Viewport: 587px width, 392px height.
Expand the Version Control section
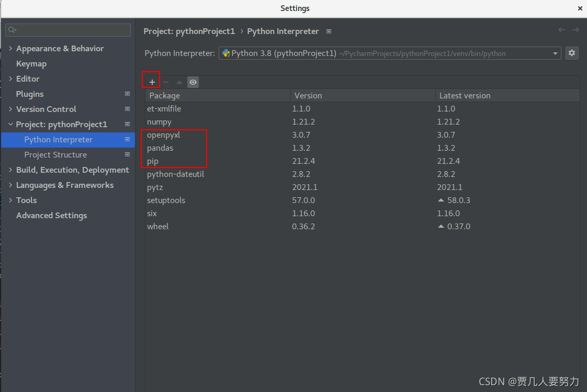(10, 109)
